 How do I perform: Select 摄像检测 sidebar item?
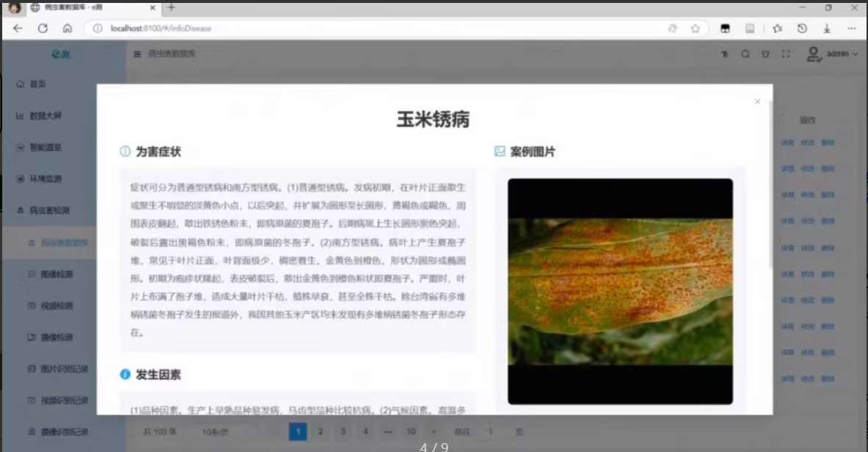point(57,337)
